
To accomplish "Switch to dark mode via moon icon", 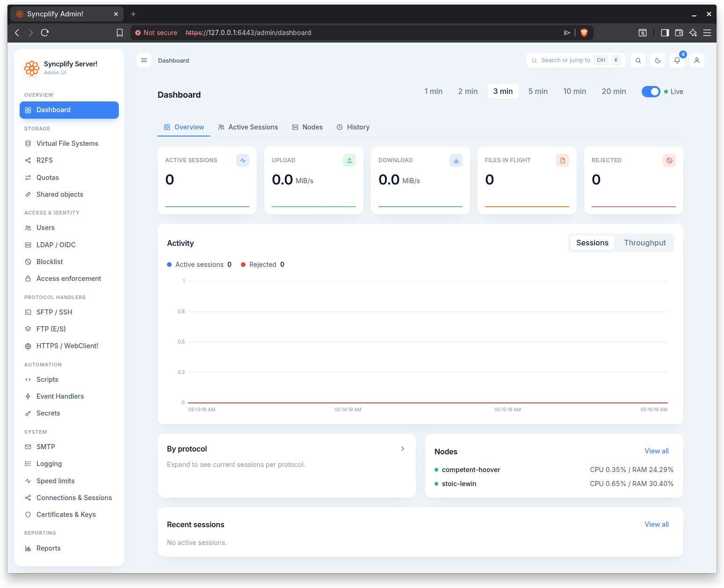I will (658, 60).
